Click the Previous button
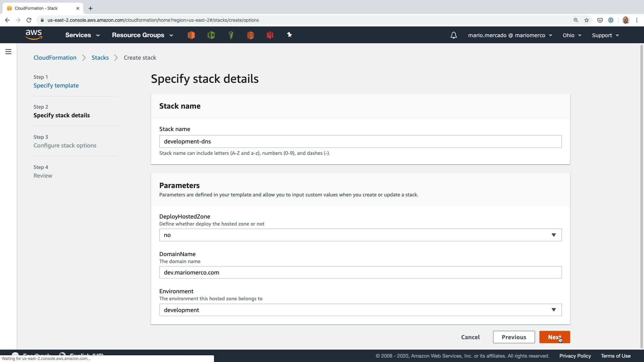 click(514, 337)
